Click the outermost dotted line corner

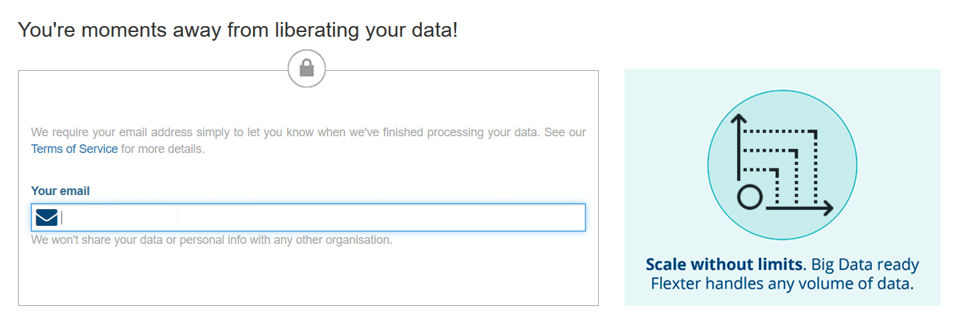[816, 132]
